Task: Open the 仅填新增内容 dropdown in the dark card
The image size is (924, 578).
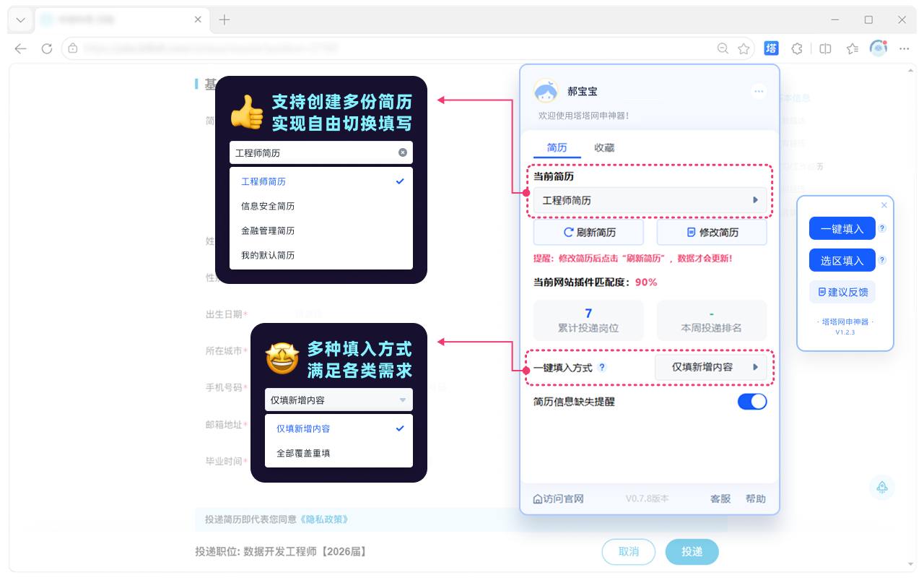Action: [x=339, y=400]
